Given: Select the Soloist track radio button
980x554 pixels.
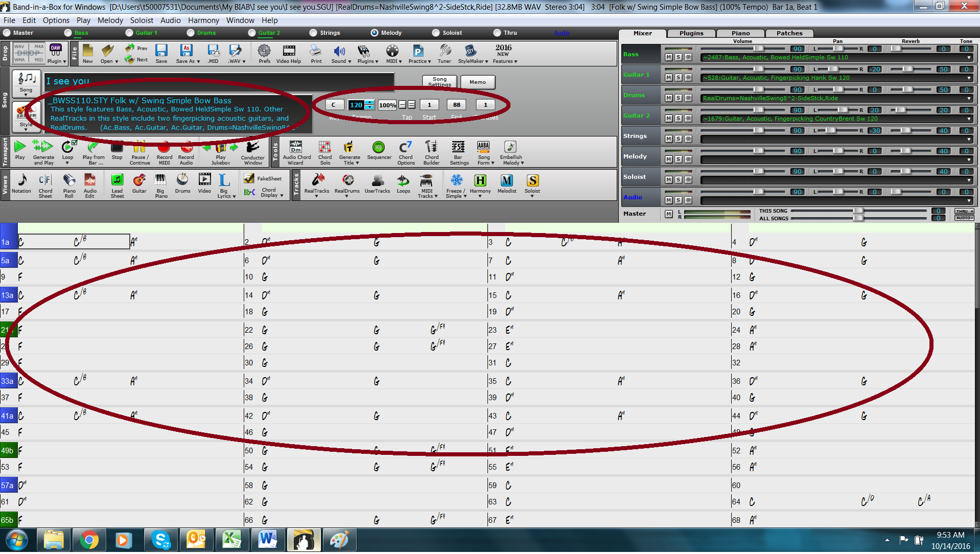Looking at the screenshot, I should [436, 33].
